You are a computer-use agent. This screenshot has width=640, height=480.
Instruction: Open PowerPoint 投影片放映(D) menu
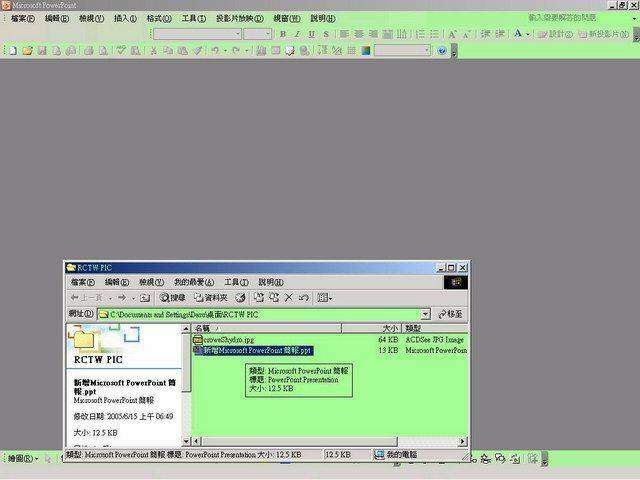(x=240, y=18)
